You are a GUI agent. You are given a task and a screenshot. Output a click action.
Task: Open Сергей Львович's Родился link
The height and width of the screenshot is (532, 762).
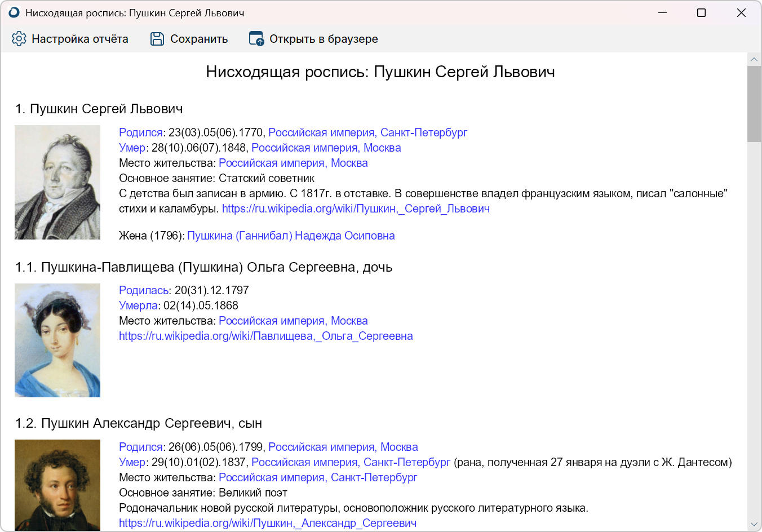point(140,132)
